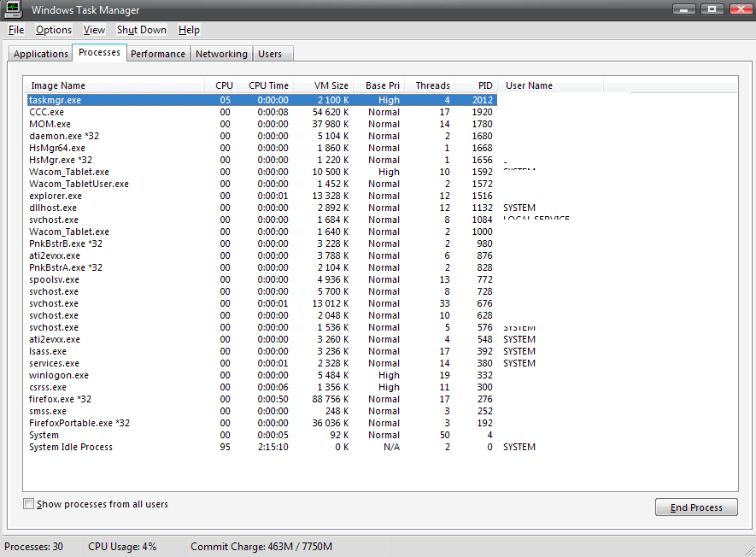Switch to the Performance tab
Image resolution: width=756 pixels, height=557 pixels.
[x=158, y=54]
